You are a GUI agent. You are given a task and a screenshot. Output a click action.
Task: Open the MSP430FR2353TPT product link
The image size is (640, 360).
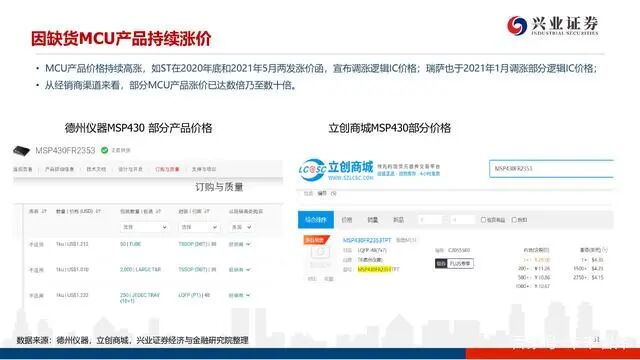pyautogui.click(x=367, y=240)
